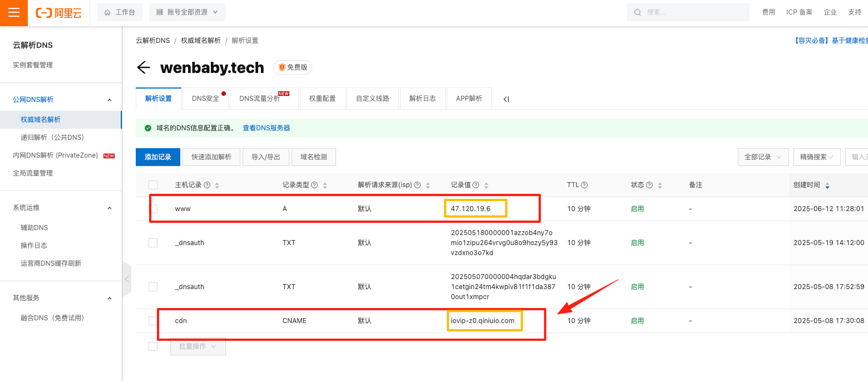This screenshot has width=868, height=381.
Task: Open 内网DNS解析 (PrivateZone) in sidebar
Action: [x=56, y=155]
